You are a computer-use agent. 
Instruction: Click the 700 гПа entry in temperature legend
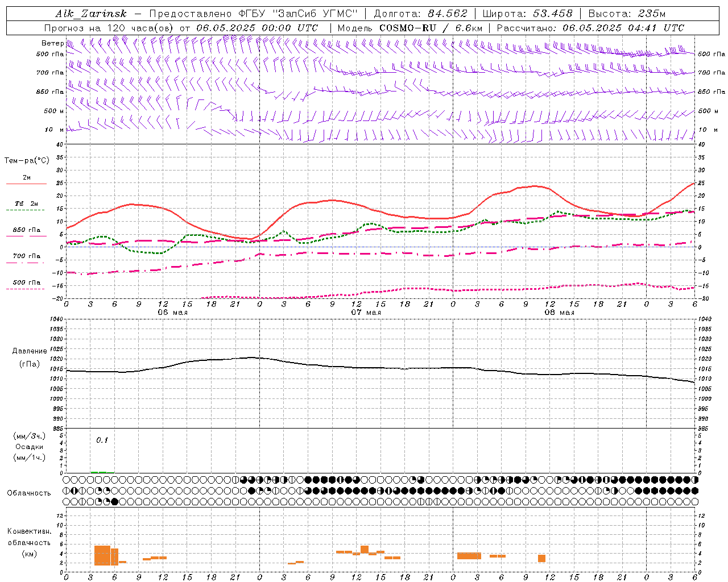27,256
